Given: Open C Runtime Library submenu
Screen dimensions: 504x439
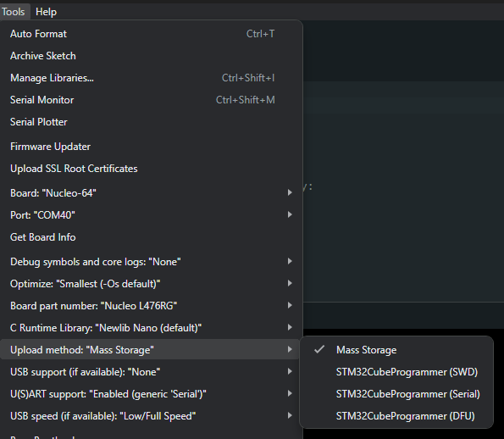Looking at the screenshot, I should pos(151,328).
